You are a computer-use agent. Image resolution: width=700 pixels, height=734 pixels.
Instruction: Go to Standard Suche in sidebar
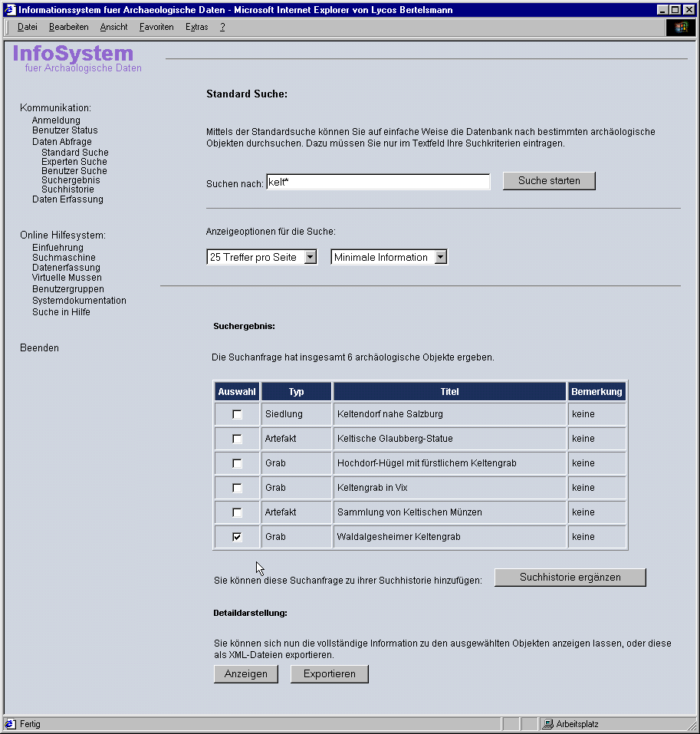(75, 152)
